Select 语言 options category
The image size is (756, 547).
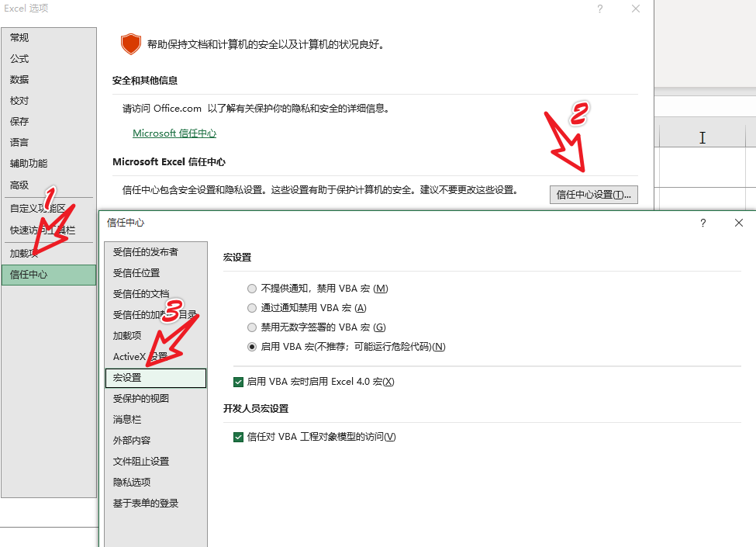[x=49, y=142]
